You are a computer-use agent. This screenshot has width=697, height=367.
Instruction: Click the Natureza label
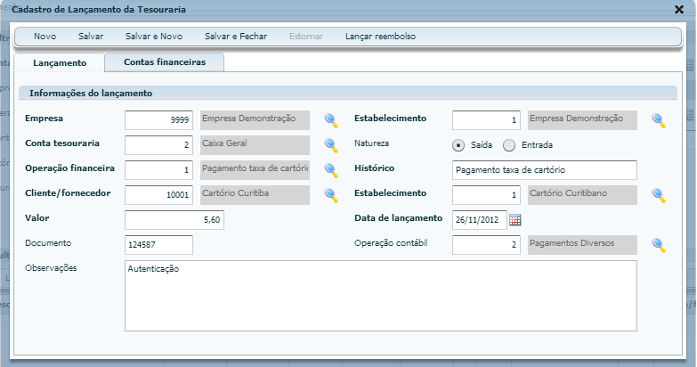coord(372,143)
